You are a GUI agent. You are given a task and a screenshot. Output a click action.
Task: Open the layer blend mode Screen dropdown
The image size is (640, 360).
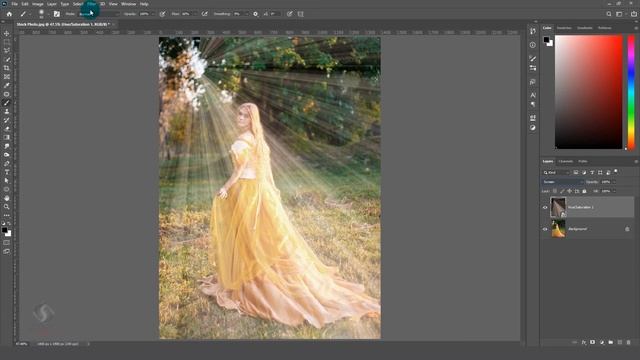click(x=562, y=182)
